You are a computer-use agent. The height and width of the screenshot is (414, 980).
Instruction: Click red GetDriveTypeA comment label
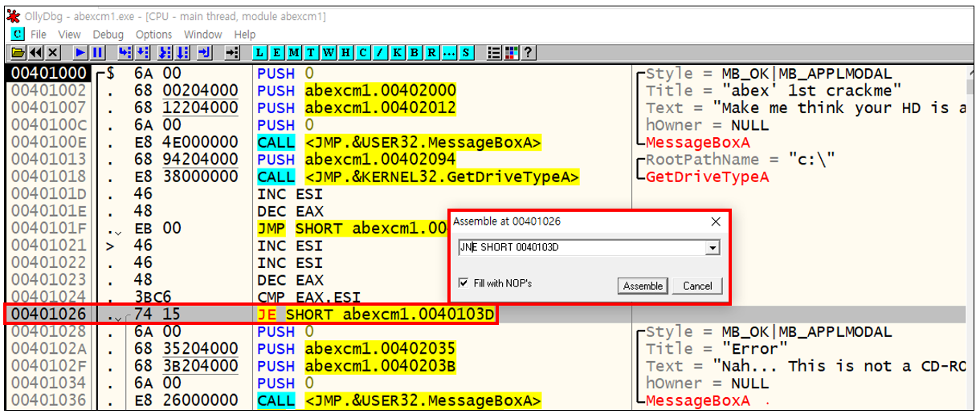[707, 177]
